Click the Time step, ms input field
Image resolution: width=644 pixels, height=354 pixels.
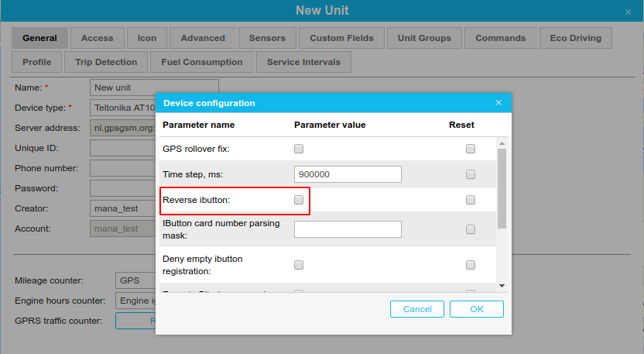(348, 174)
